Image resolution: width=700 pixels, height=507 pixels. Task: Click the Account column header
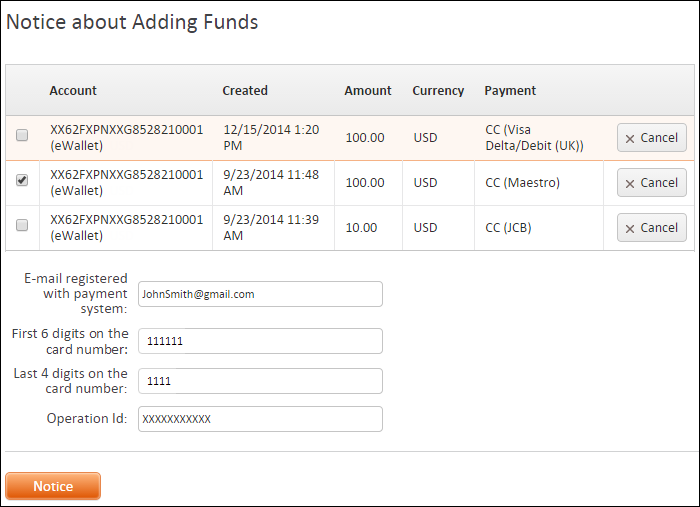pos(73,91)
